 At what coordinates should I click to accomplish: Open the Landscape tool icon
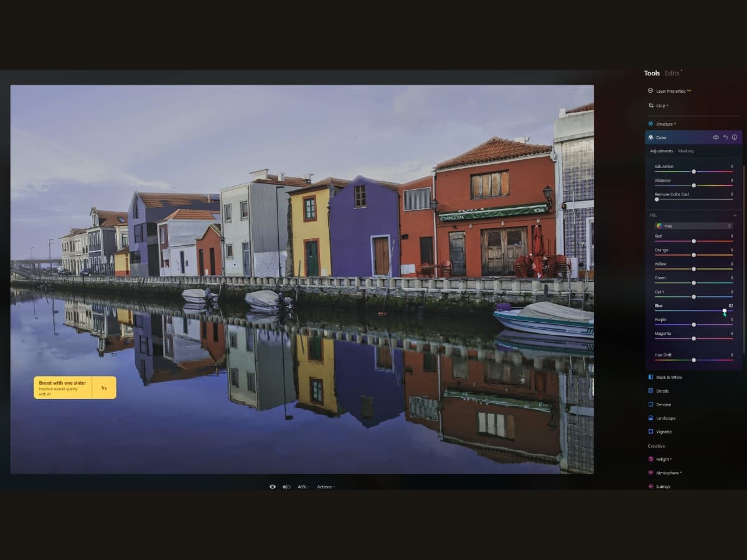coord(651,418)
